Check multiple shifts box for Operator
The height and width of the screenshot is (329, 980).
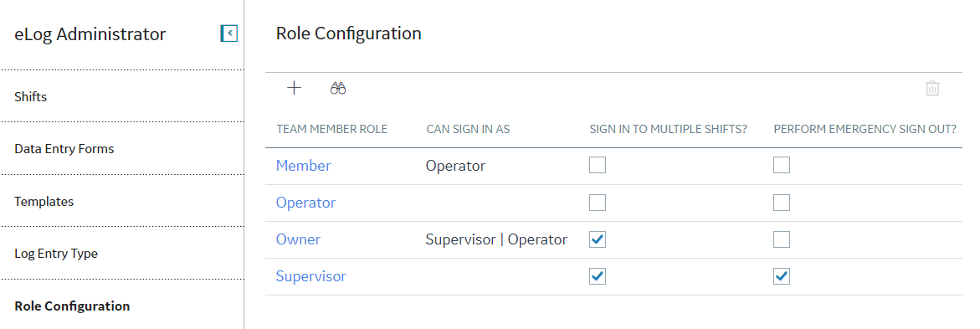point(598,203)
